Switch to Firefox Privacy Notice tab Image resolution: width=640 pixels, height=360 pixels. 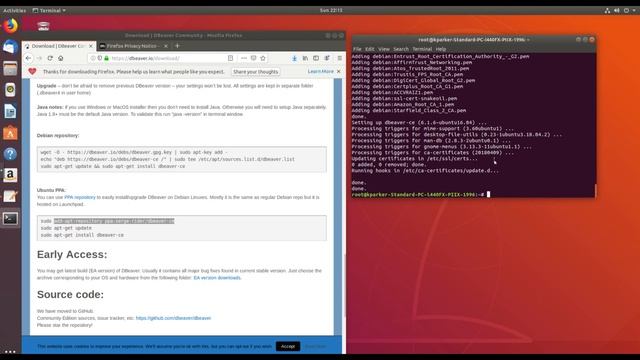(134, 46)
